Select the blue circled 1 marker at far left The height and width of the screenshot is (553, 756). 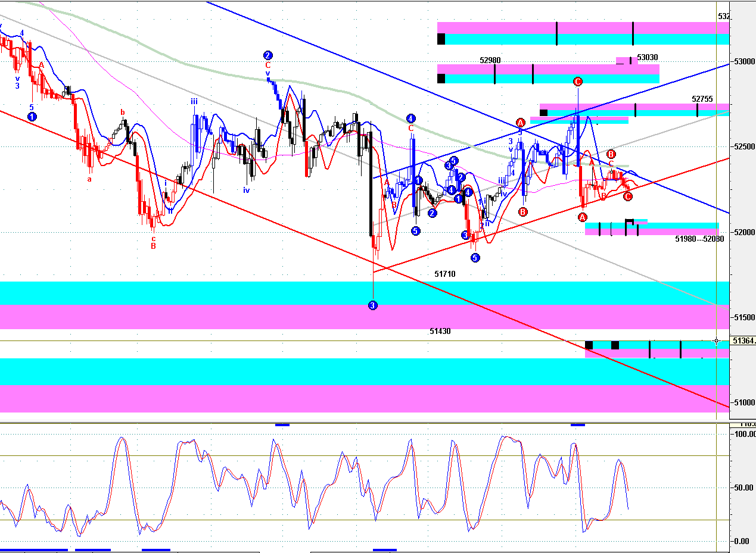[32, 116]
